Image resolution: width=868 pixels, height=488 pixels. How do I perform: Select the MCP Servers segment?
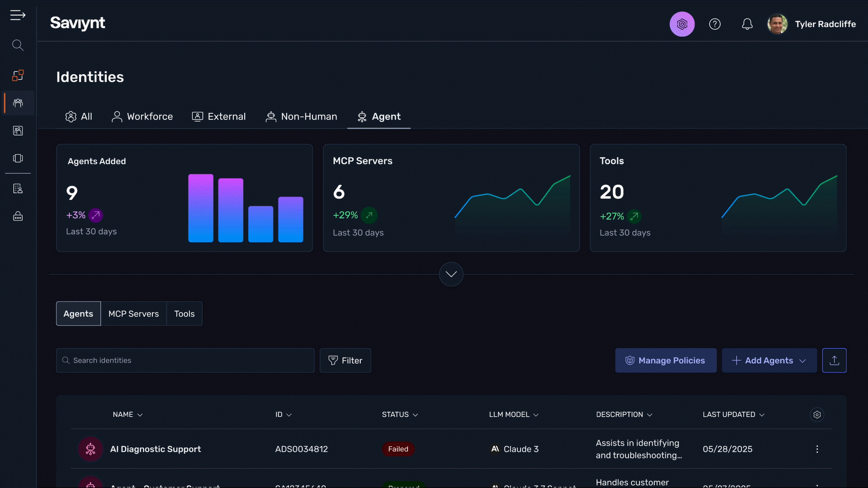click(133, 314)
